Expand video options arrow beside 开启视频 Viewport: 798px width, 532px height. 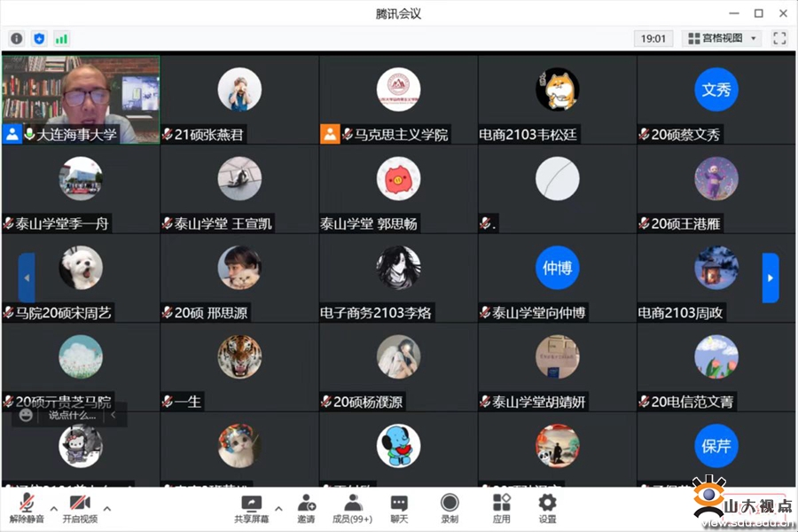pyautogui.click(x=107, y=509)
